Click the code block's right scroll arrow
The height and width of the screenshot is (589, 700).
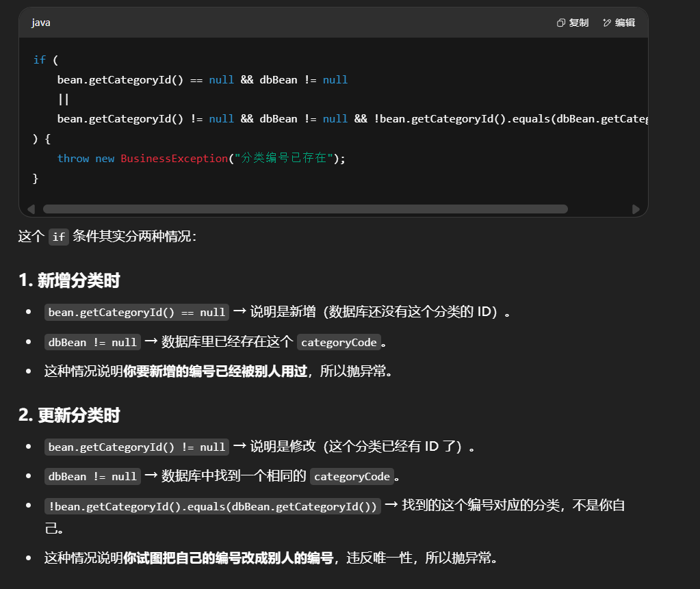pos(636,209)
